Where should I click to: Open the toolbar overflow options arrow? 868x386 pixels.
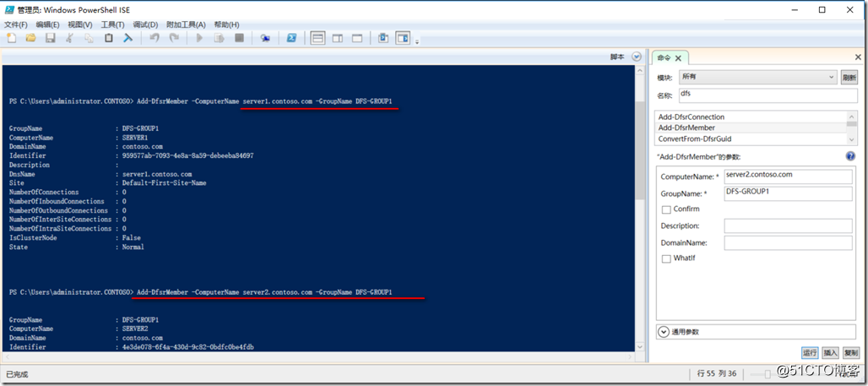pos(417,41)
